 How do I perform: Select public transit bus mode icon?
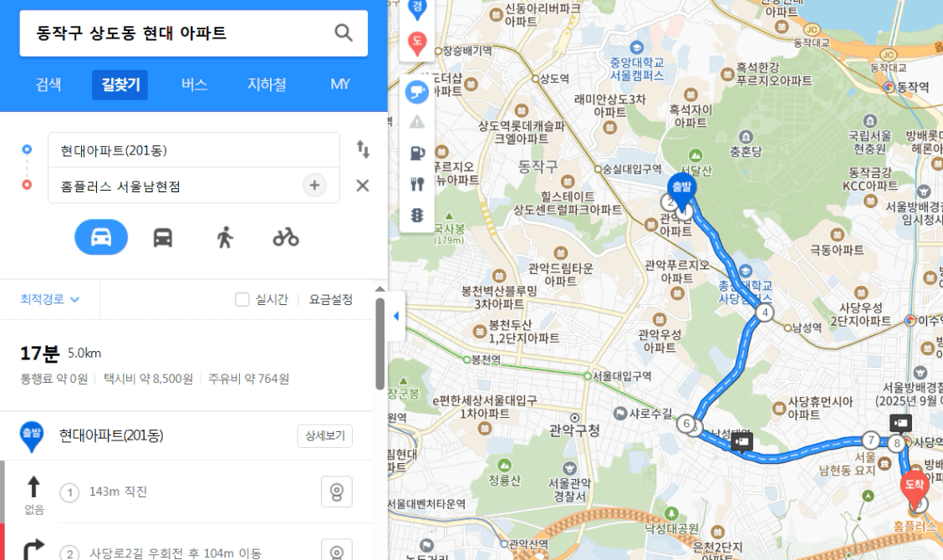tap(163, 237)
